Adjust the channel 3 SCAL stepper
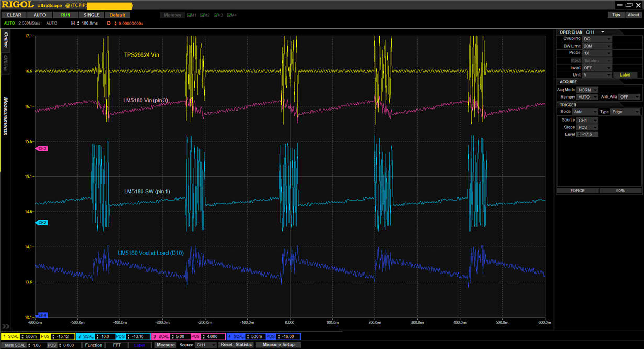The image size is (644, 349). (x=172, y=336)
